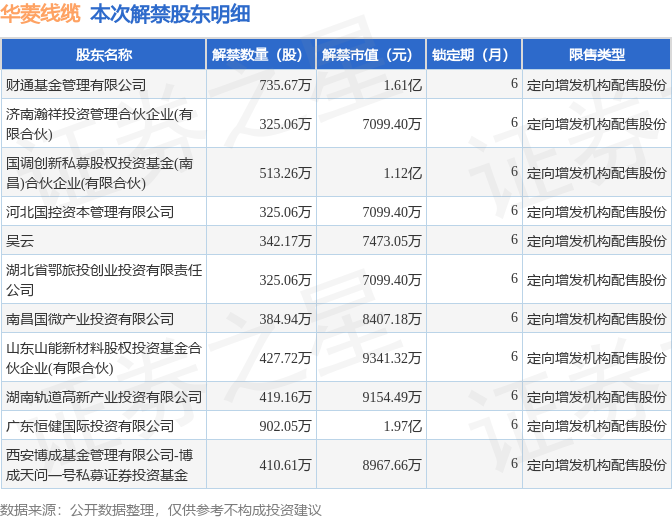Click 7099.40万 in 河北国控 row
Viewport: 672px width, 519px height.
coord(392,212)
